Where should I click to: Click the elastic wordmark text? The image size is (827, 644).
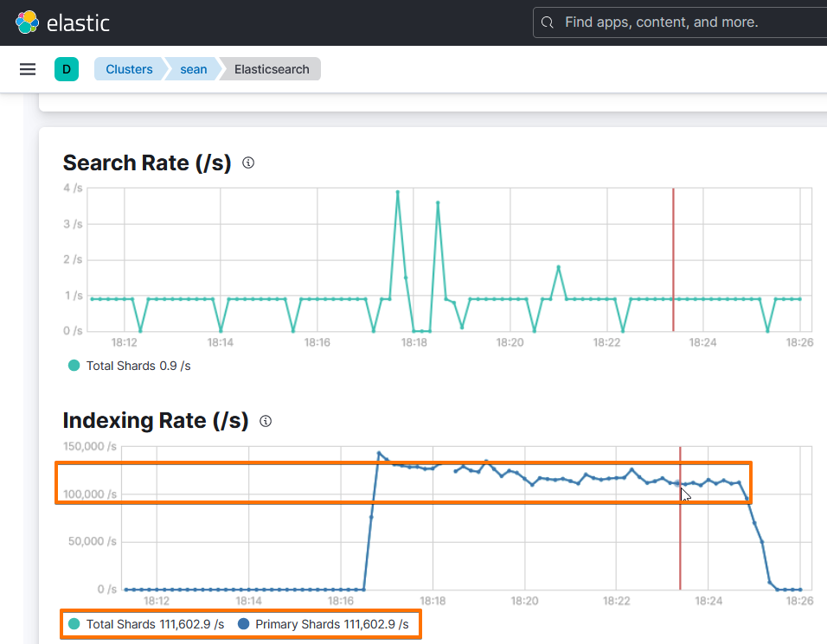pos(78,23)
